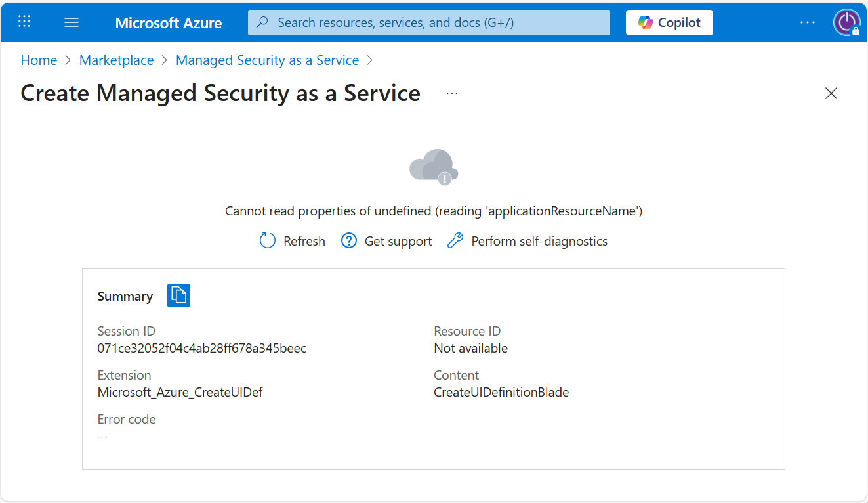Expand the ellipsis beside the blade title

(452, 93)
